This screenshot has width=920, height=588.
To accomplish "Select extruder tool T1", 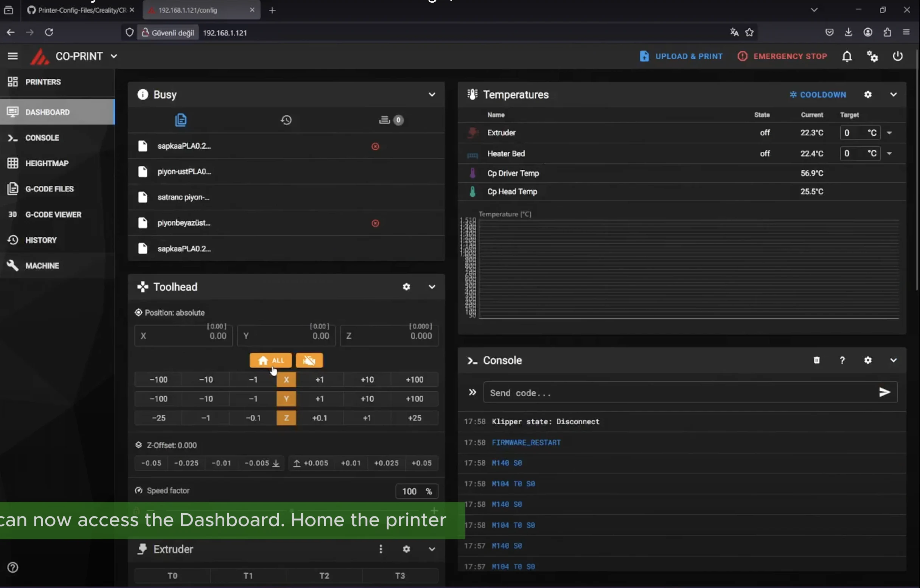I will point(248,576).
